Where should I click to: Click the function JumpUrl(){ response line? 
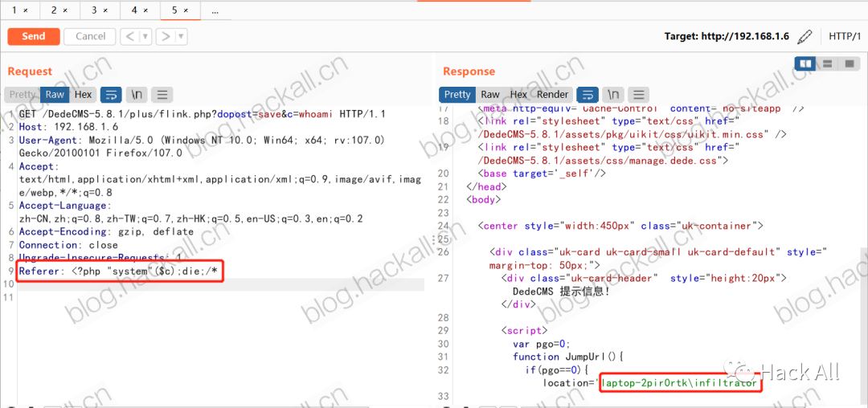(x=568, y=357)
